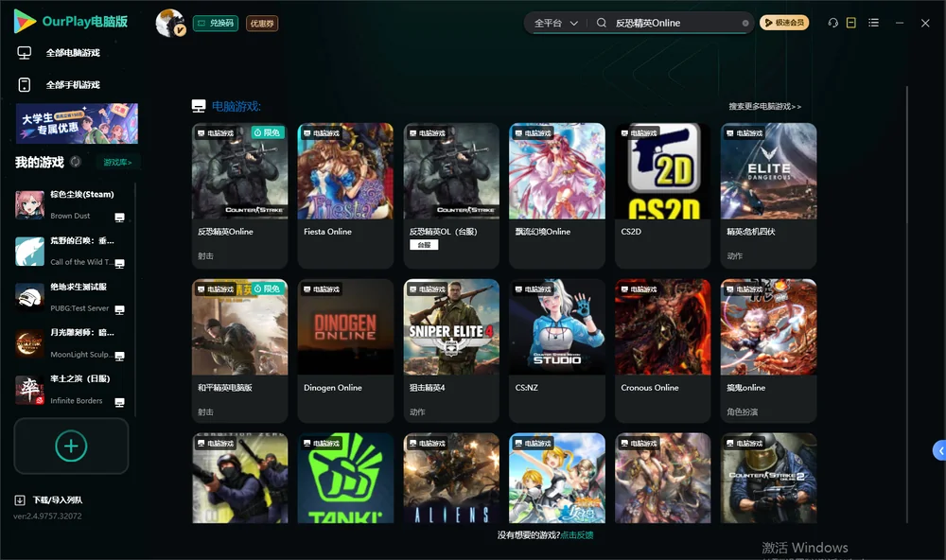Screen dimensions: 946x560
Task: Click 限免 badge on 反恐精英Online card
Action: pyautogui.click(x=268, y=132)
